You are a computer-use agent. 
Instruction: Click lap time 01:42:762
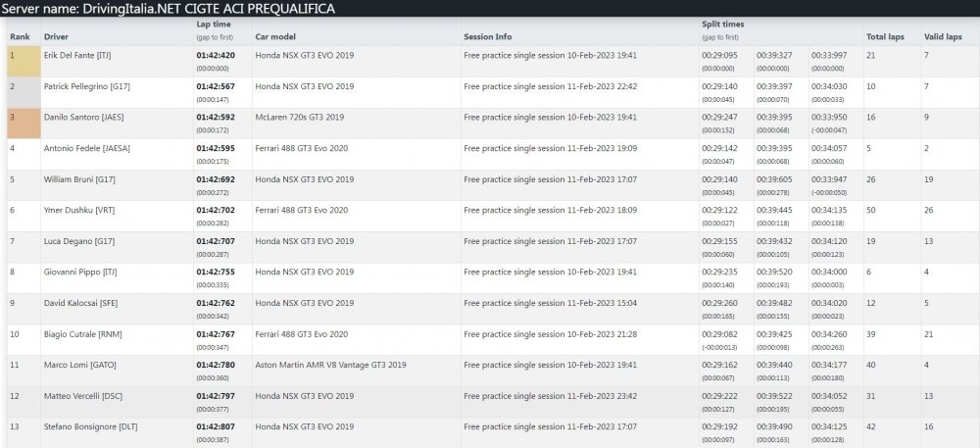(x=216, y=304)
